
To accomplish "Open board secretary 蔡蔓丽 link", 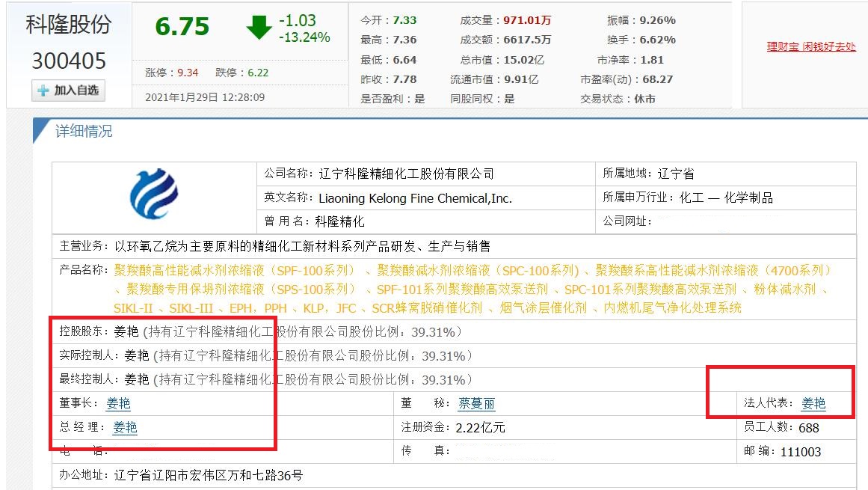I will pos(477,403).
